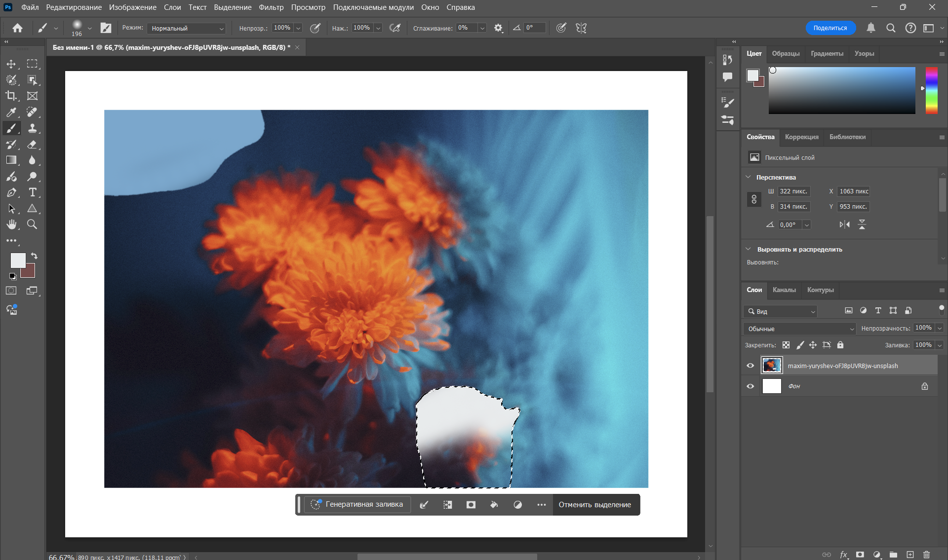The height and width of the screenshot is (560, 948).
Task: Open the Фильтр menu
Action: tap(271, 7)
